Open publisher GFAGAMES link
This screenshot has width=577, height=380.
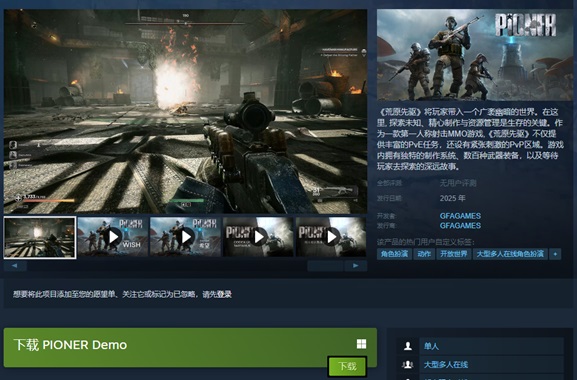[x=460, y=225]
